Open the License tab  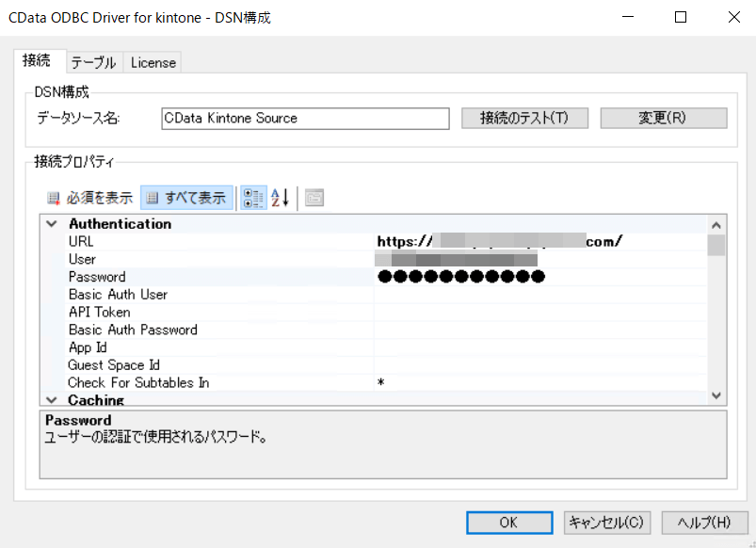click(153, 63)
